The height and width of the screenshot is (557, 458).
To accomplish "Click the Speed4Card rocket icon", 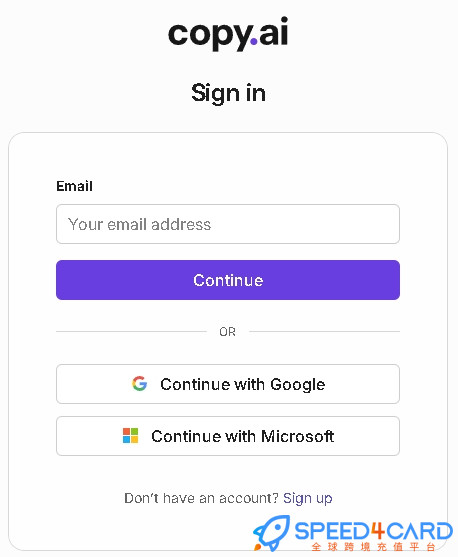I will [x=271, y=532].
